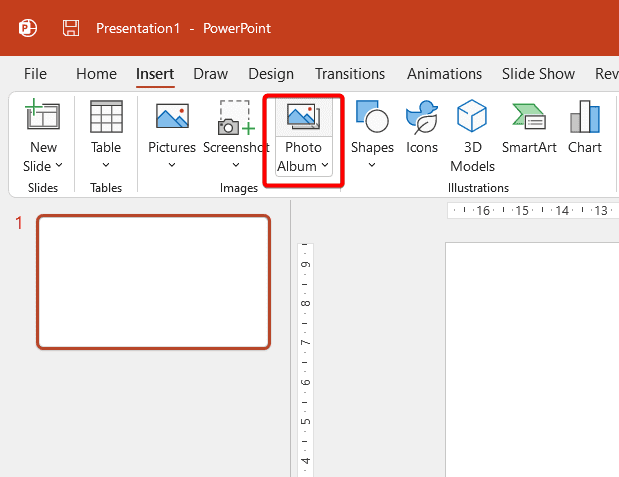Click the Photo Album icon
Image resolution: width=619 pixels, height=477 pixels.
point(303,117)
